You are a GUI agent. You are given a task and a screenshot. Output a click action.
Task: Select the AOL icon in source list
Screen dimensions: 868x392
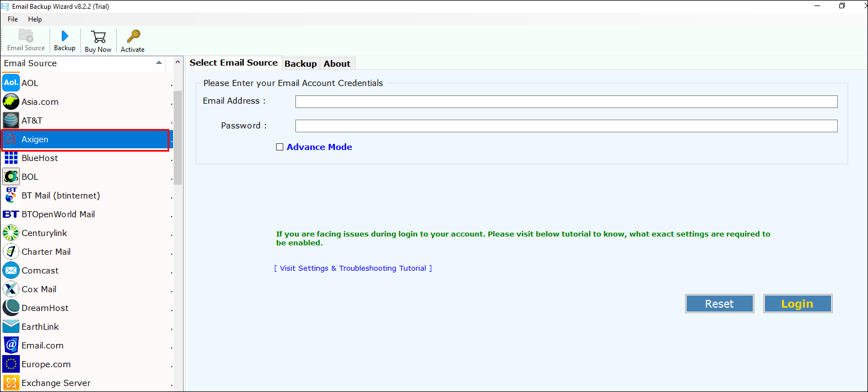(11, 83)
